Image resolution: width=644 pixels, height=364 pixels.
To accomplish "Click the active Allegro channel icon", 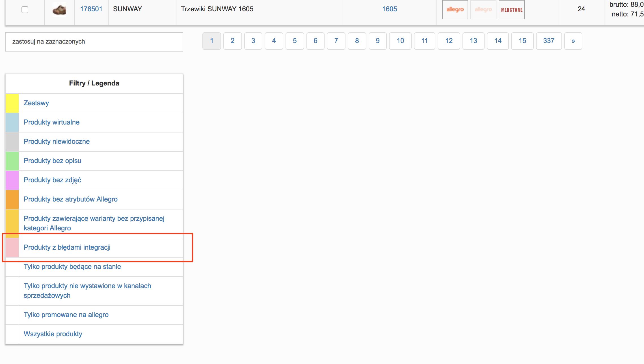I will [x=455, y=10].
